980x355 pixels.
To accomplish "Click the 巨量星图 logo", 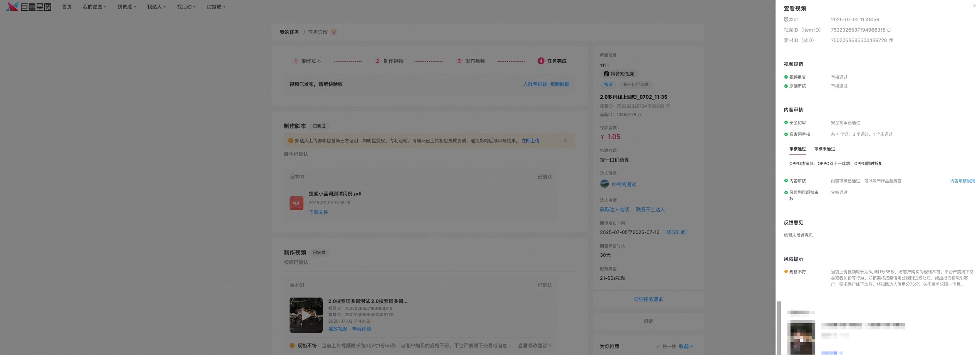I will coord(29,7).
